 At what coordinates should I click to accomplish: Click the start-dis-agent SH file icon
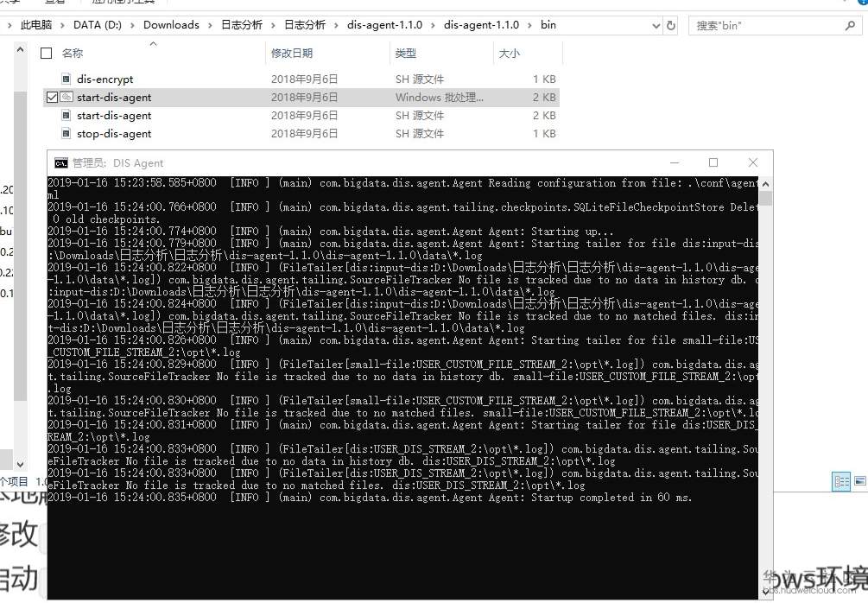(66, 115)
